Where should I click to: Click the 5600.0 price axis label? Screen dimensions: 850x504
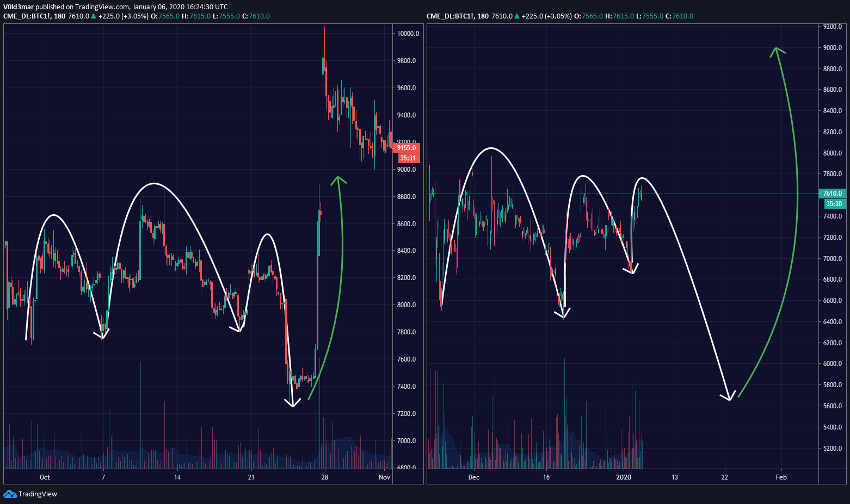click(x=833, y=406)
